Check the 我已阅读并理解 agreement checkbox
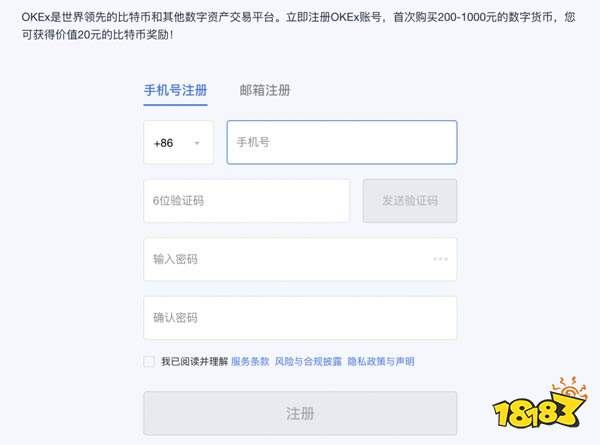 coord(149,361)
